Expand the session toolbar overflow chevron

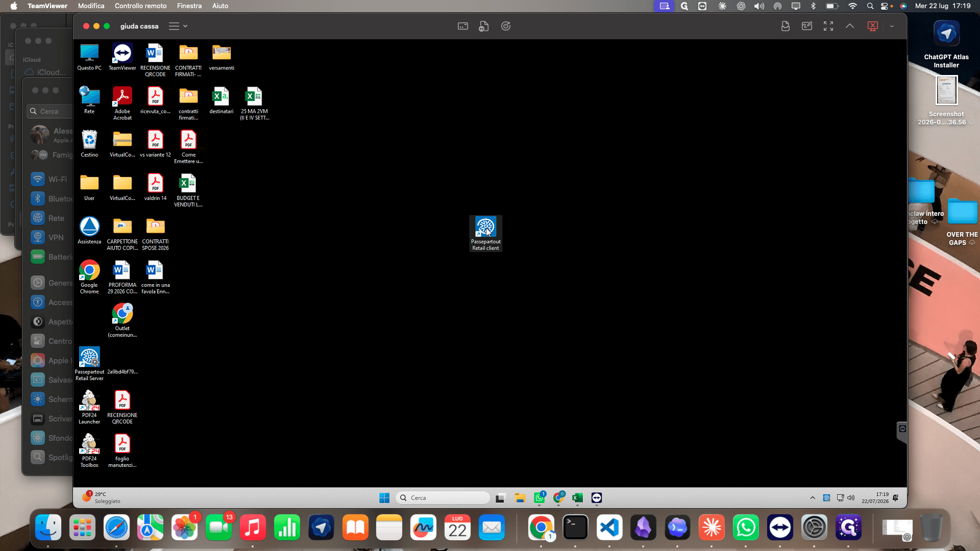(892, 26)
